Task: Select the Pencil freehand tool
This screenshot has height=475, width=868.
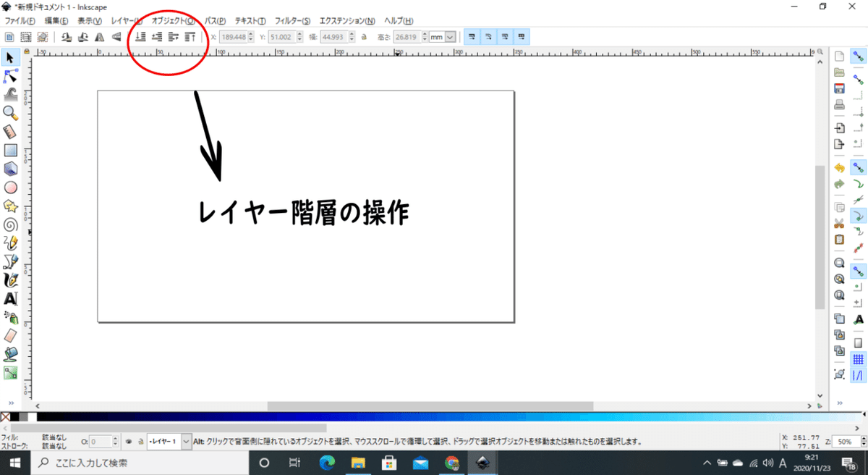Action: [10, 243]
